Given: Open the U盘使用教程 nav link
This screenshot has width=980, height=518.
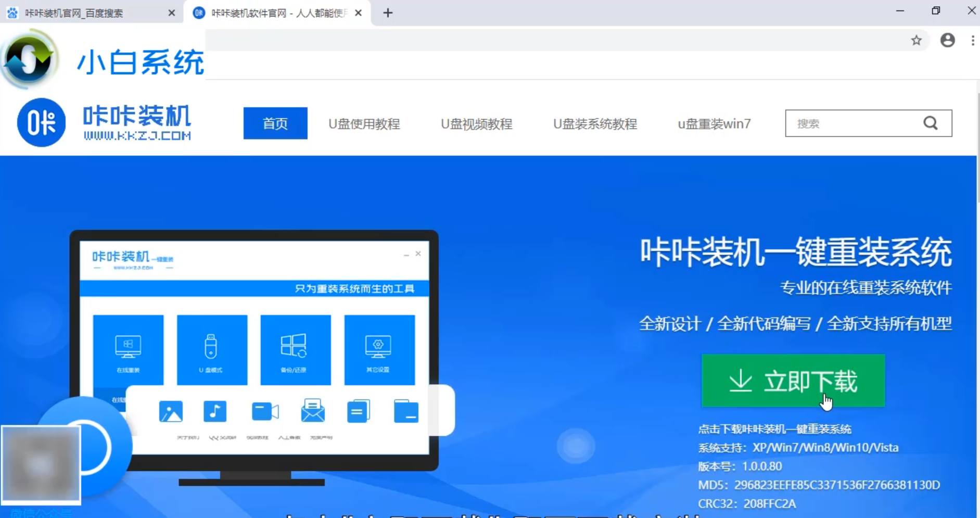Looking at the screenshot, I should point(364,124).
